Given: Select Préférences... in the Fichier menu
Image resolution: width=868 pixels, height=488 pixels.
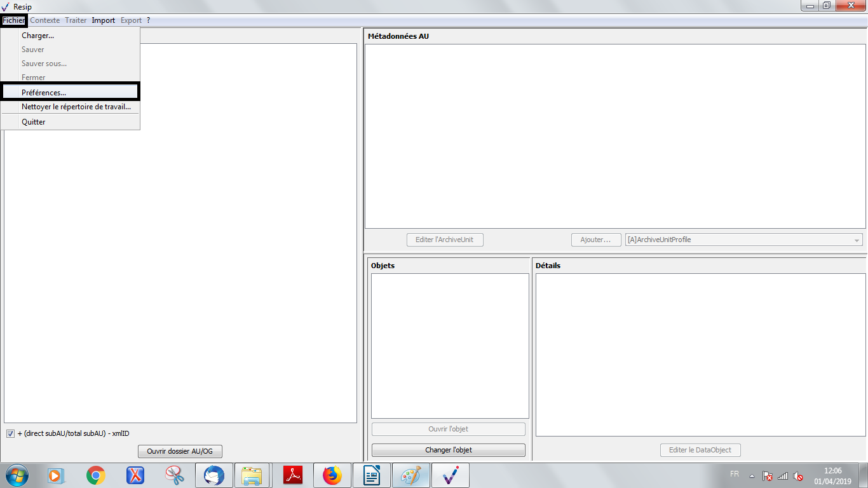Looking at the screenshot, I should pyautogui.click(x=44, y=93).
